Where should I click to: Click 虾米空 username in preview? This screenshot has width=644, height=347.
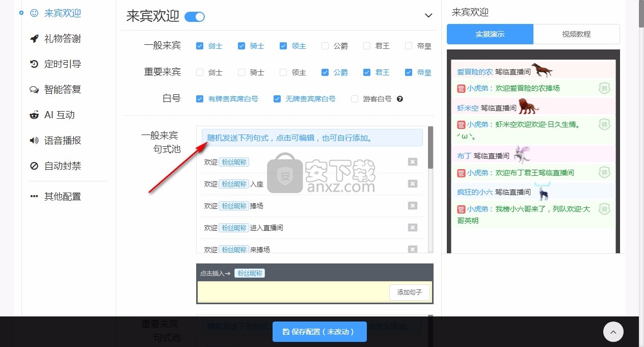[x=468, y=108]
